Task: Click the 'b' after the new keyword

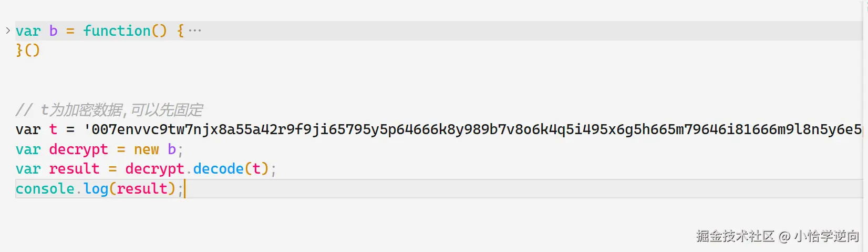Action: pyautogui.click(x=172, y=149)
